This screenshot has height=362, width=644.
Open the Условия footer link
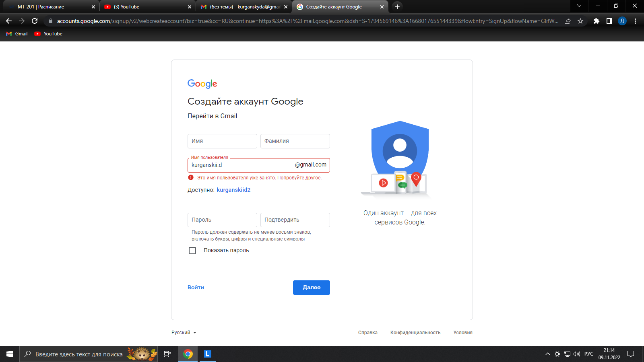[x=463, y=333]
